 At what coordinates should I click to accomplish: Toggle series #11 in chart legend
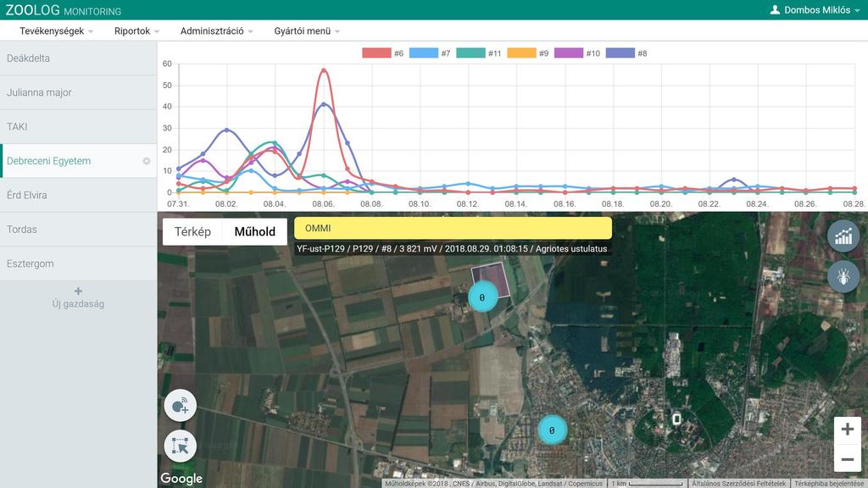[x=478, y=53]
